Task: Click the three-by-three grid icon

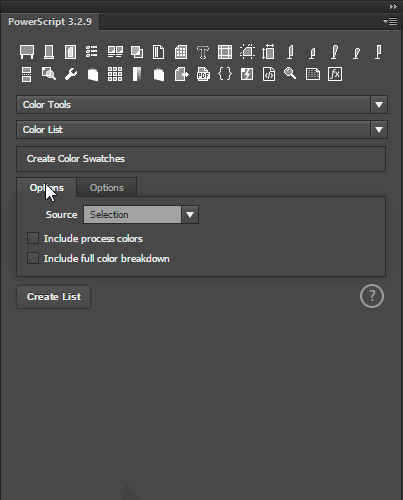Action: click(x=115, y=74)
